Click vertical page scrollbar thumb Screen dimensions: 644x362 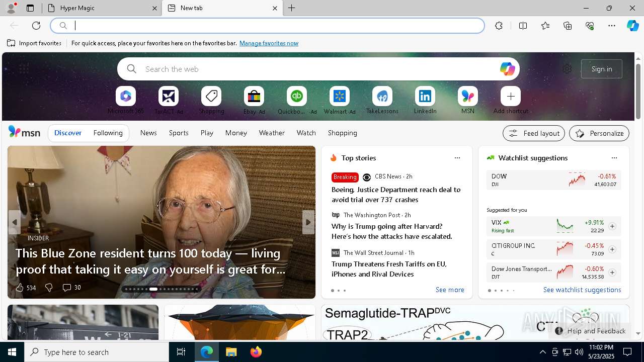[638, 90]
